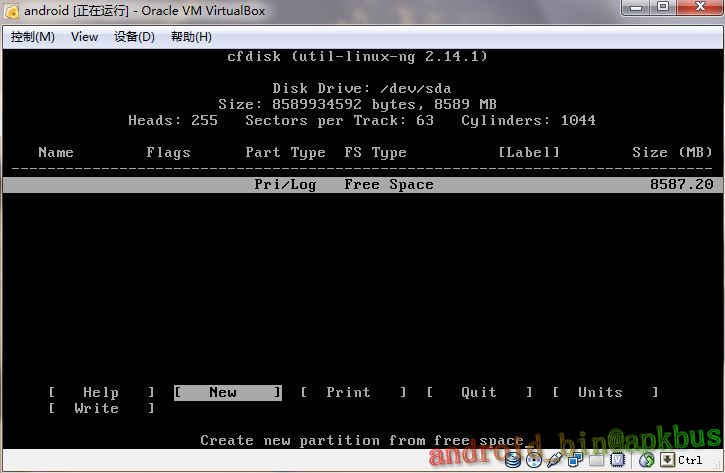725x473 pixels.
Task: Select the Help option in cfdisk
Action: 101,393
